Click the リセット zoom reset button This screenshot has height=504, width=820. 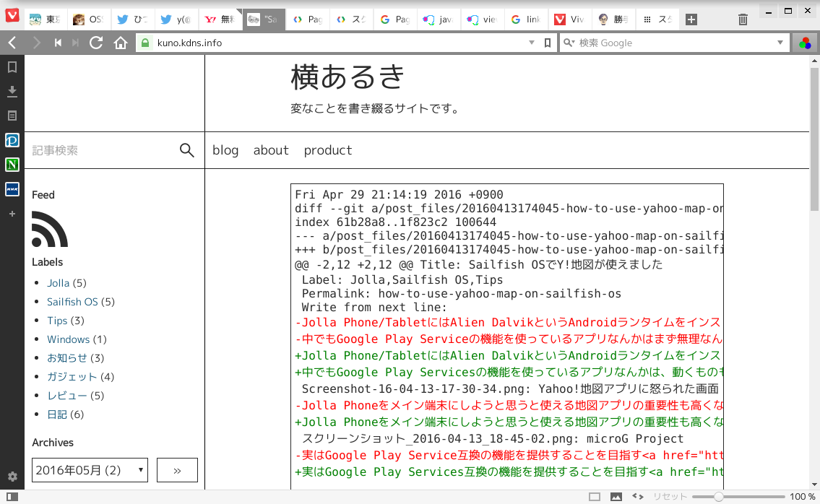pyautogui.click(x=670, y=497)
